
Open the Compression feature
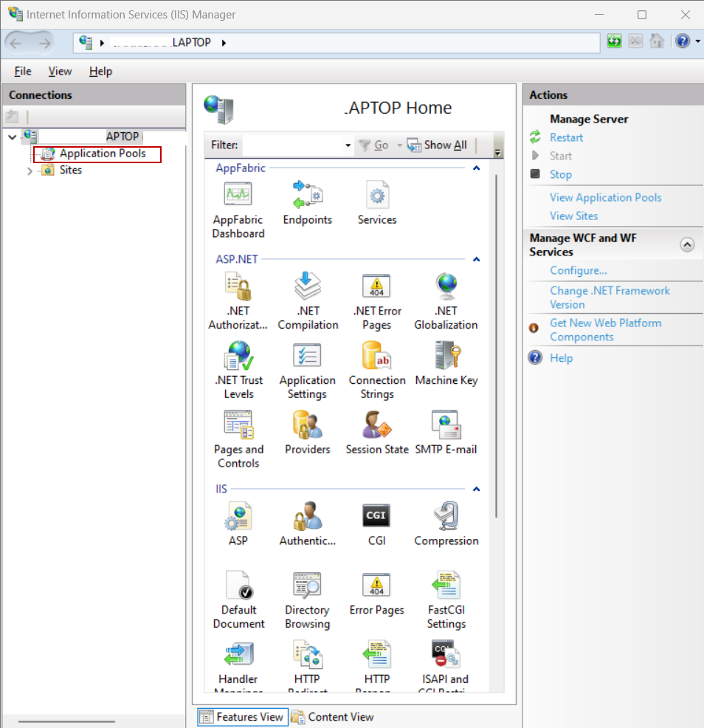coord(446,524)
